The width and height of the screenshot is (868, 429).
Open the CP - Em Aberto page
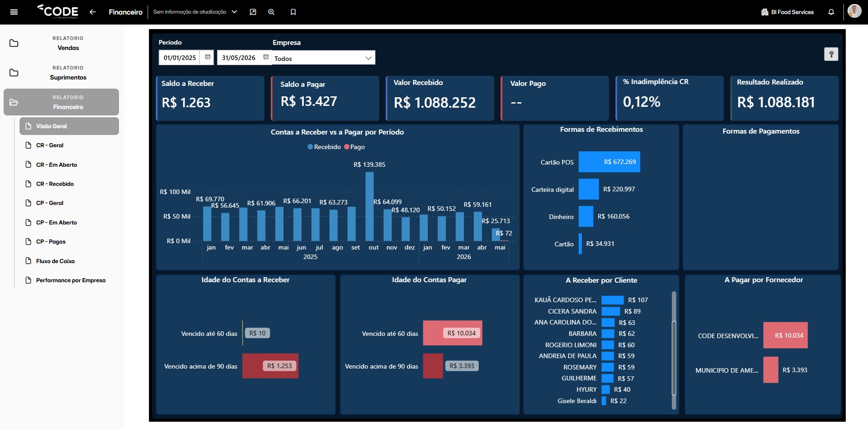69,222
